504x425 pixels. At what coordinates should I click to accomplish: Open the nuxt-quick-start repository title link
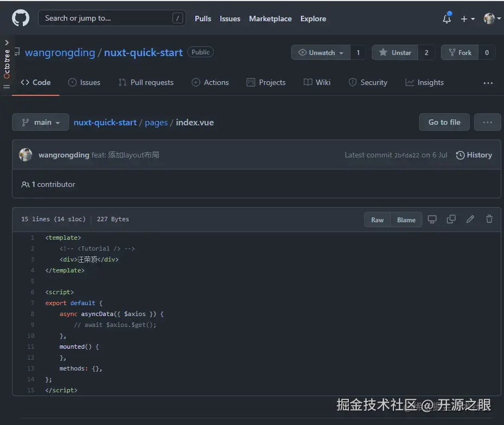[143, 52]
